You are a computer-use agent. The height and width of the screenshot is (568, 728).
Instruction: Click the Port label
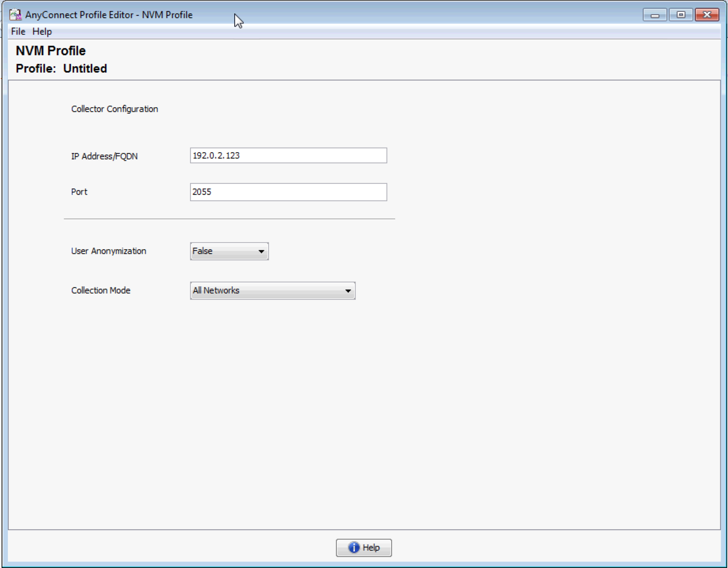click(79, 192)
